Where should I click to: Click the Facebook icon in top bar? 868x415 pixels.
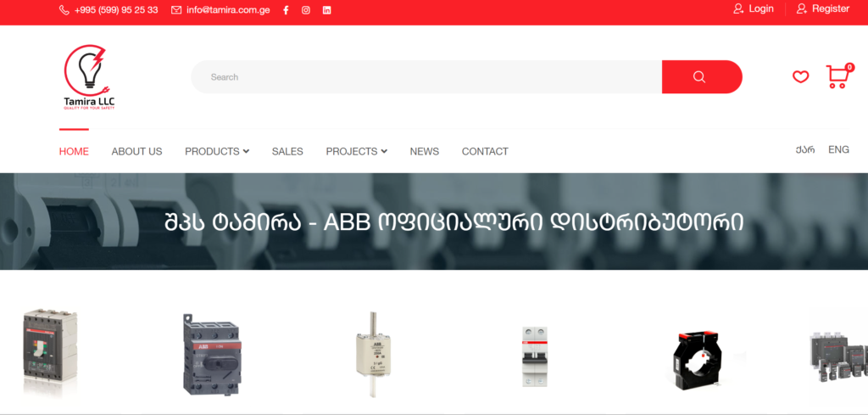coord(286,10)
